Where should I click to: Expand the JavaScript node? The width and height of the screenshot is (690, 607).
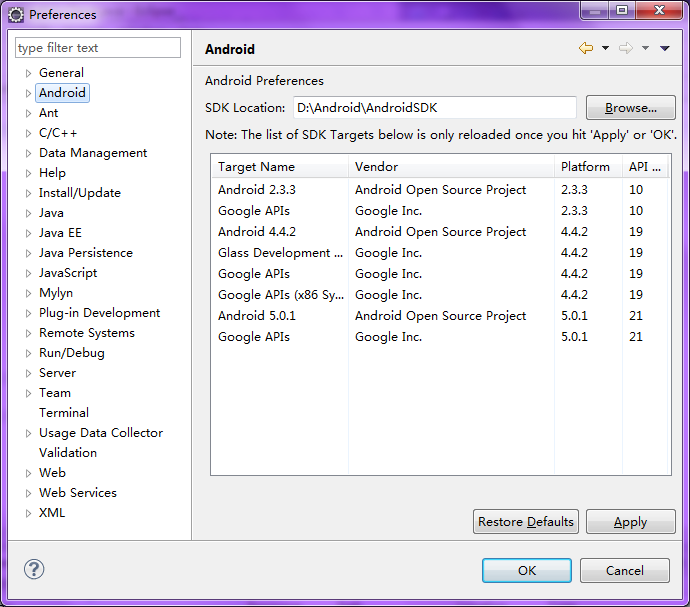(28, 273)
